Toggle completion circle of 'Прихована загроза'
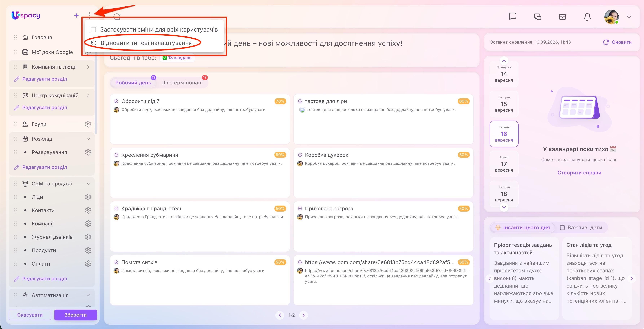This screenshot has height=329, width=644. 300,209
